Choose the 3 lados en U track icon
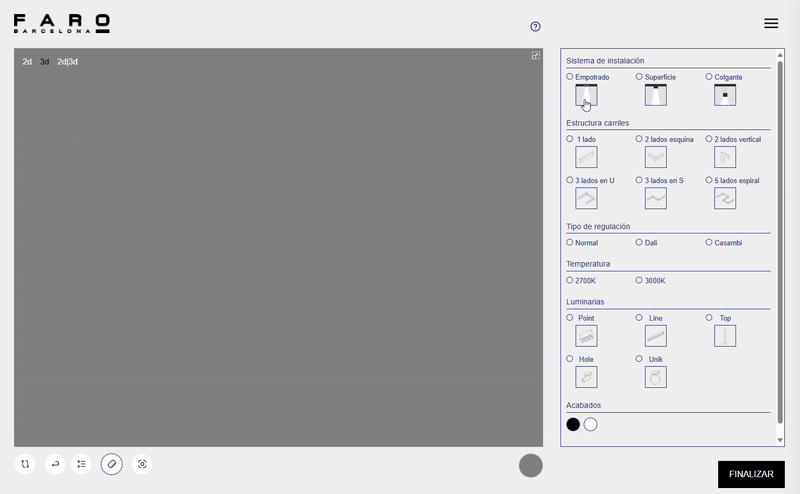The height and width of the screenshot is (494, 800). 586,198
